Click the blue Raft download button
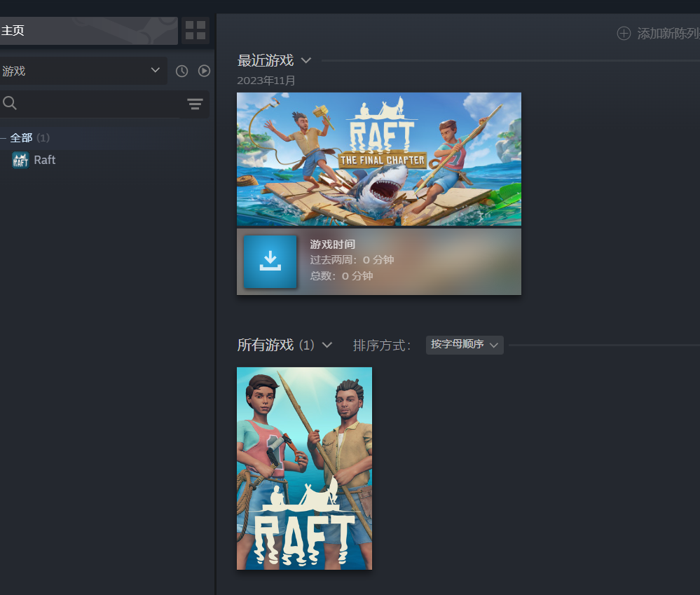 (x=270, y=261)
